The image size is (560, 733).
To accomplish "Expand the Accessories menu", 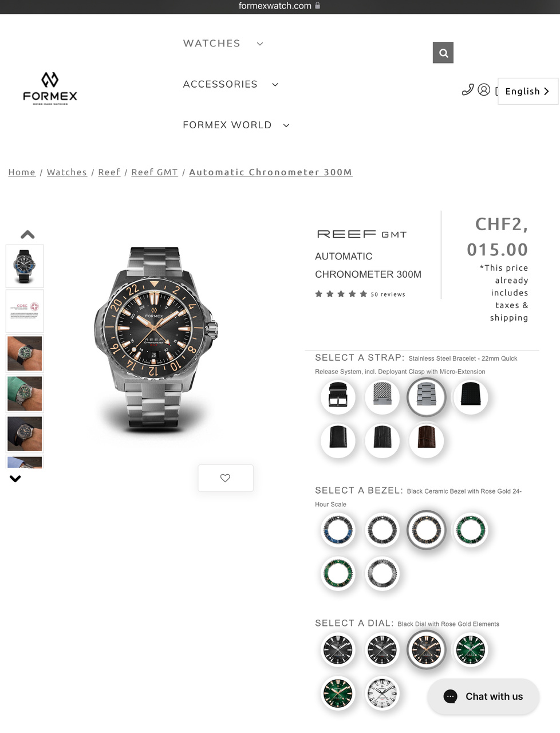I will (230, 84).
